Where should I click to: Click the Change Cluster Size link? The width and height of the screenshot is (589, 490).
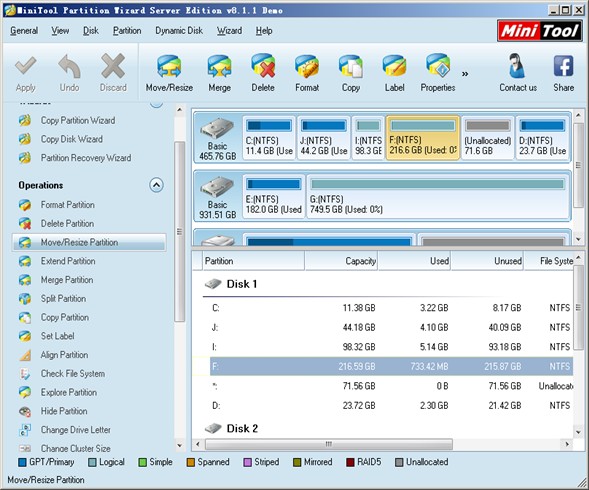76,449
